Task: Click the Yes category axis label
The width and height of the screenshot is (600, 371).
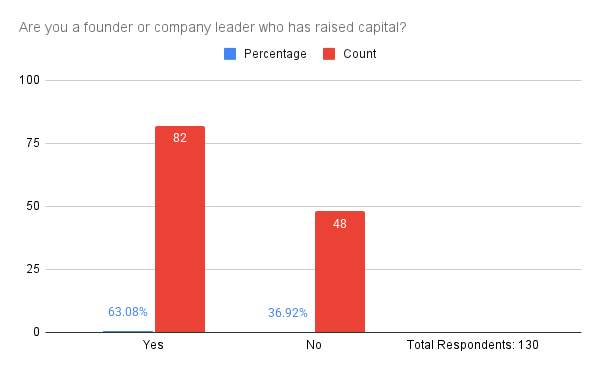Action: pos(153,345)
